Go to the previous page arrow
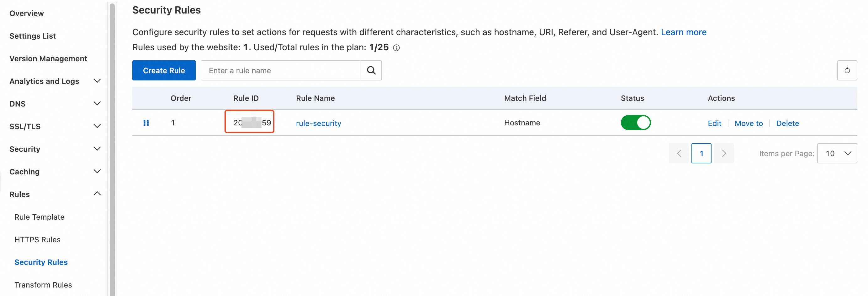Image resolution: width=868 pixels, height=296 pixels. [x=679, y=154]
